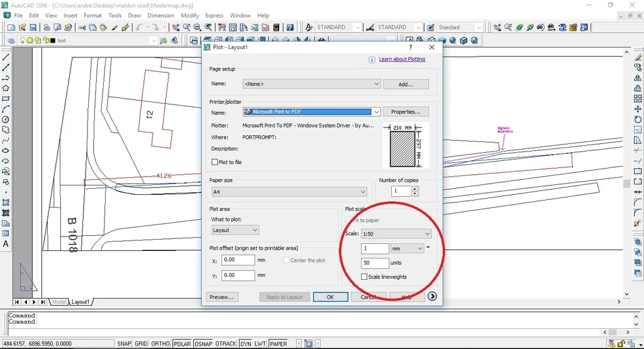The width and height of the screenshot is (644, 349).
Task: Switch to the Model tab
Action: (x=59, y=302)
